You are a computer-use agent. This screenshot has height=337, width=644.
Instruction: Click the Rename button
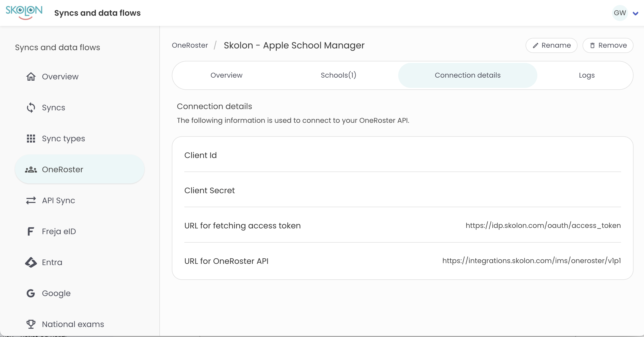tap(551, 45)
